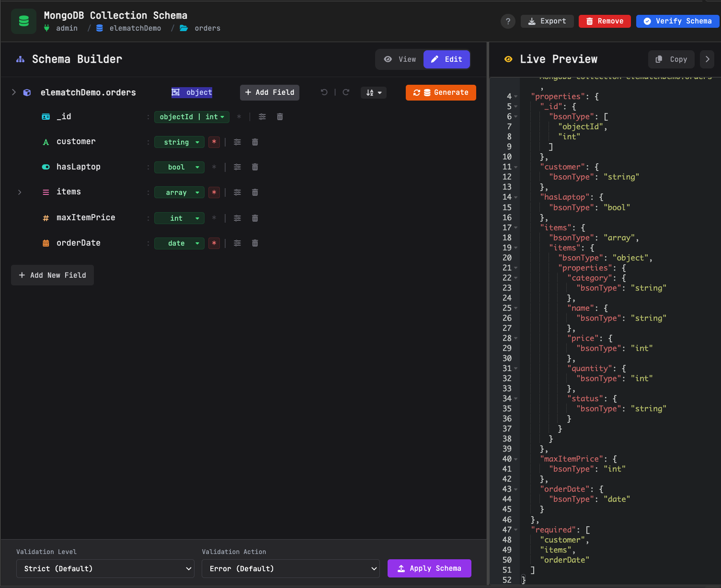This screenshot has height=588, width=721.
Task: Click the orange Generate button
Action: click(x=441, y=92)
